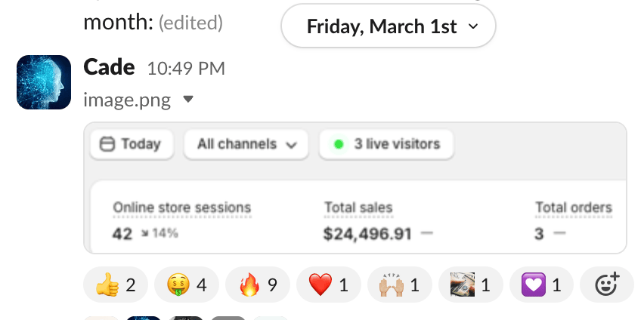
Task: Click the Total orders metric label
Action: coord(573,208)
